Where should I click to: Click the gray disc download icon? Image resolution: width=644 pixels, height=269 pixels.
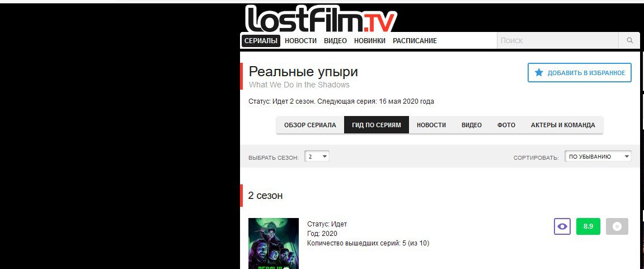click(617, 226)
